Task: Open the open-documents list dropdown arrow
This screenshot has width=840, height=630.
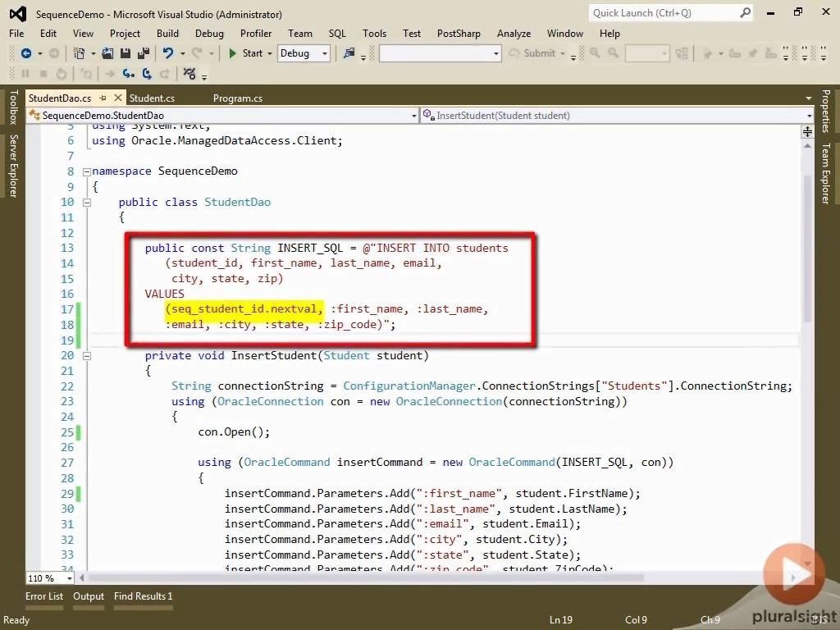Action: (x=808, y=98)
